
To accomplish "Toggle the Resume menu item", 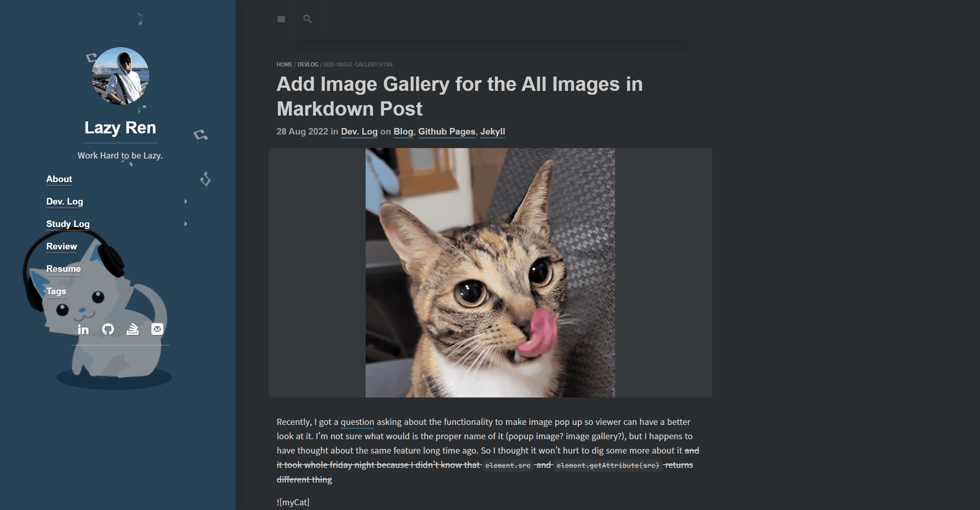I will click(63, 268).
